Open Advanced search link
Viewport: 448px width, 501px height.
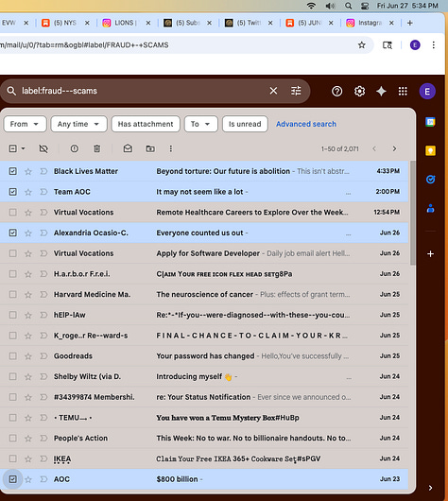[x=306, y=124]
